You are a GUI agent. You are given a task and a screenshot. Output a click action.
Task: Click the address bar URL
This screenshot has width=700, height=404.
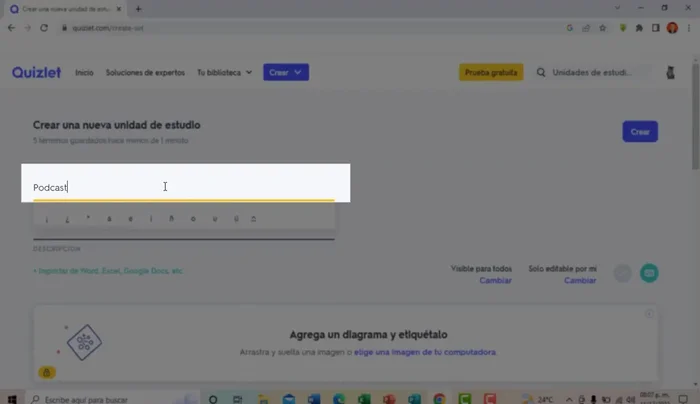[x=108, y=28]
